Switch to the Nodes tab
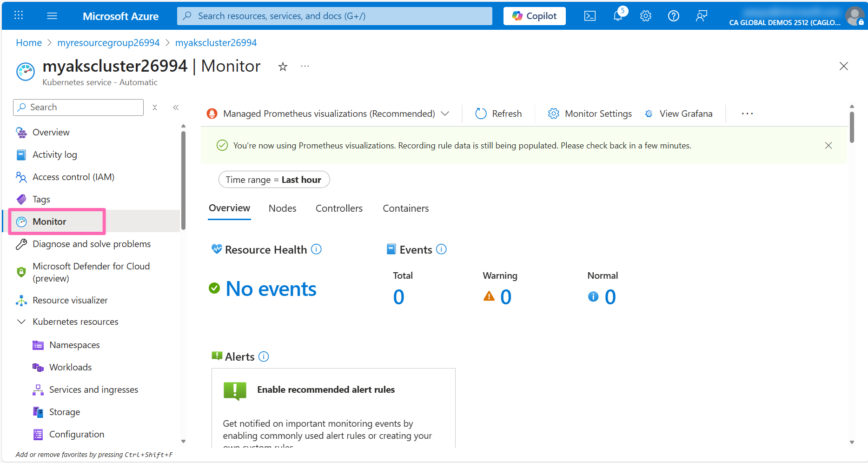Image resolution: width=868 pixels, height=463 pixels. pyautogui.click(x=282, y=208)
